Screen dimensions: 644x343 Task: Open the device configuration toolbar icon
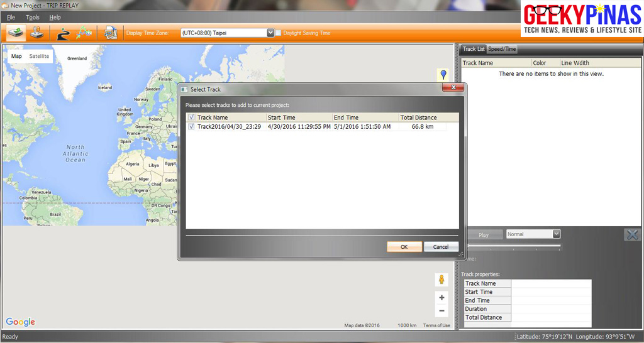coord(37,33)
